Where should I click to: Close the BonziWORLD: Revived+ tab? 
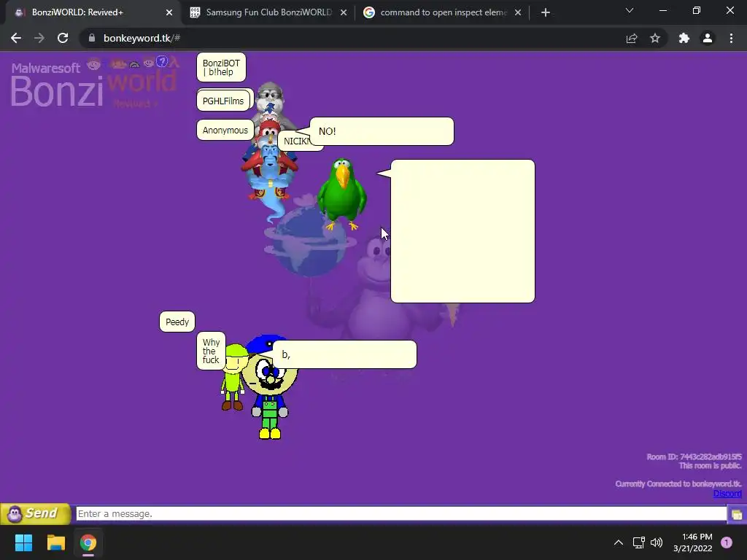169,12
